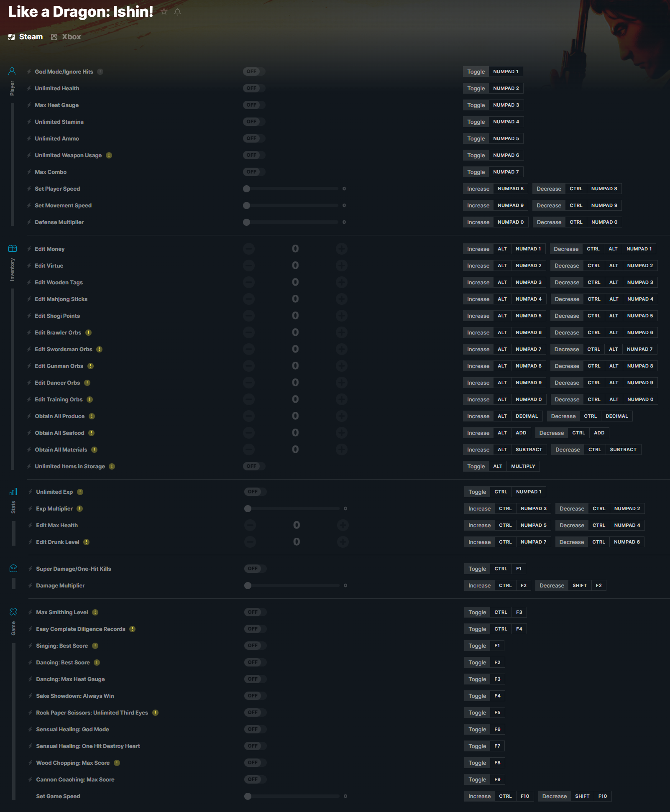Screen dimensions: 670x812
Task: Click the minus button for Edit Max Health
Action: point(250,525)
